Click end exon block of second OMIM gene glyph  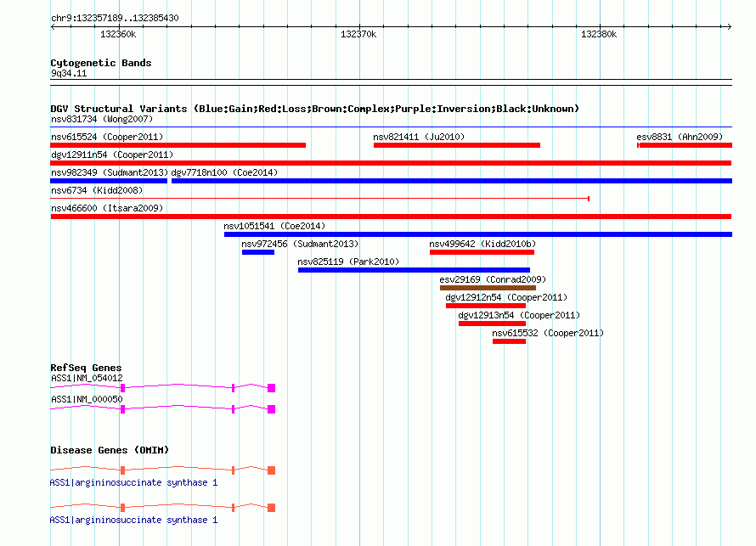tap(272, 508)
